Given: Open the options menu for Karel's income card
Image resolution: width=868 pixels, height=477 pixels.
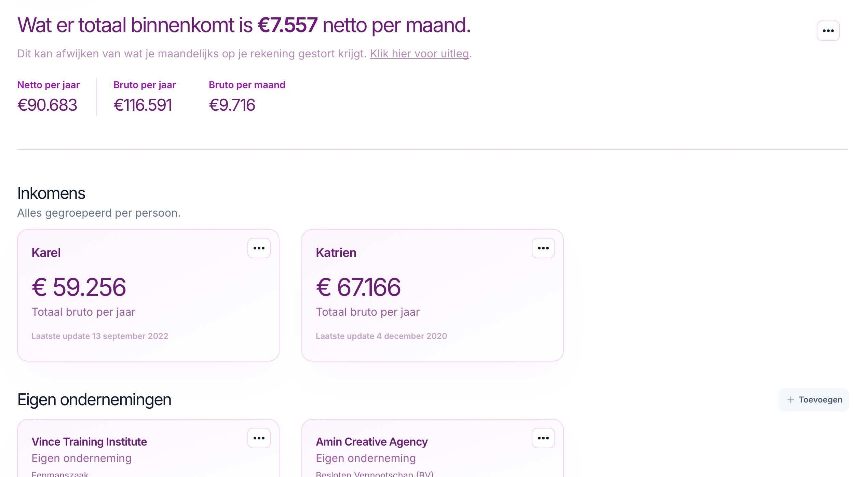Looking at the screenshot, I should pos(259,248).
